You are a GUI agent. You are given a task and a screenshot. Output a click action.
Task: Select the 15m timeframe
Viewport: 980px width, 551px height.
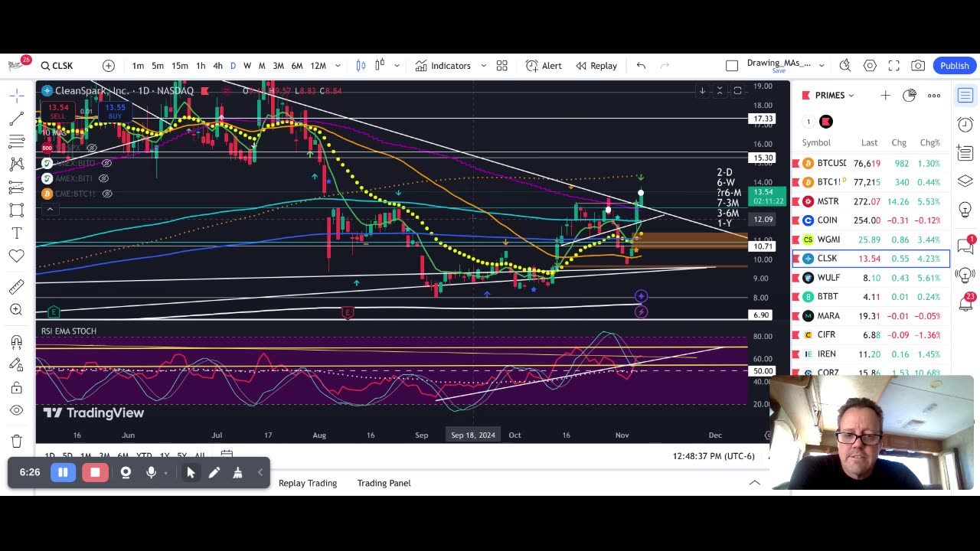click(x=180, y=66)
